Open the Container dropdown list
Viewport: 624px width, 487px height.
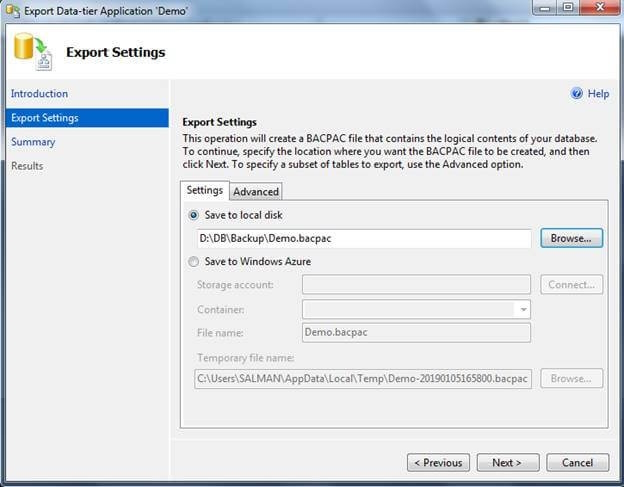click(523, 310)
